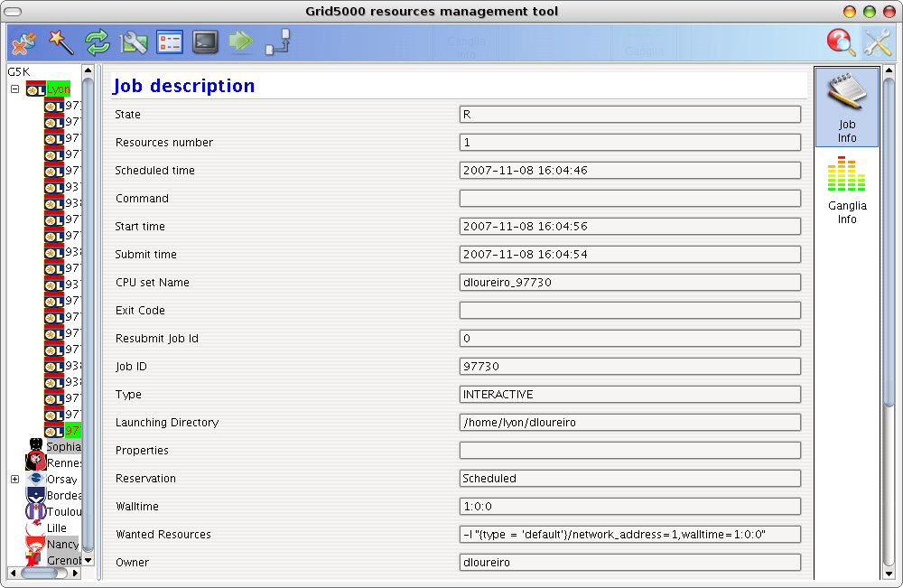Click the Resubmit Job Id field
The width and height of the screenshot is (903, 588).
[630, 338]
